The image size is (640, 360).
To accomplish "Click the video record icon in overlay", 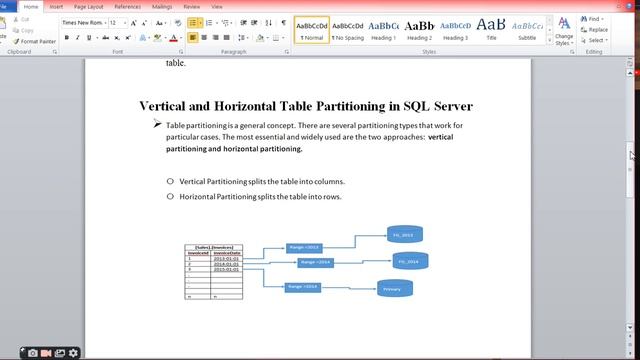I will [x=46, y=353].
